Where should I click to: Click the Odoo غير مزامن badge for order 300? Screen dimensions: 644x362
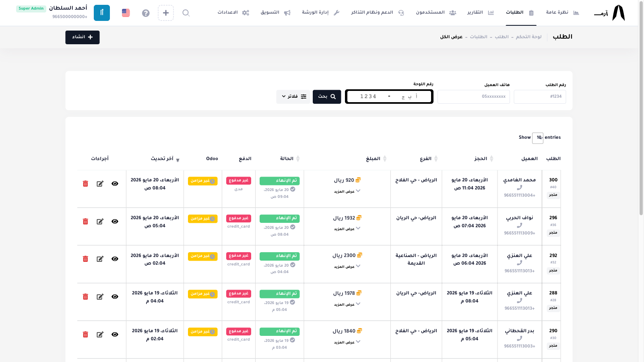click(x=203, y=181)
